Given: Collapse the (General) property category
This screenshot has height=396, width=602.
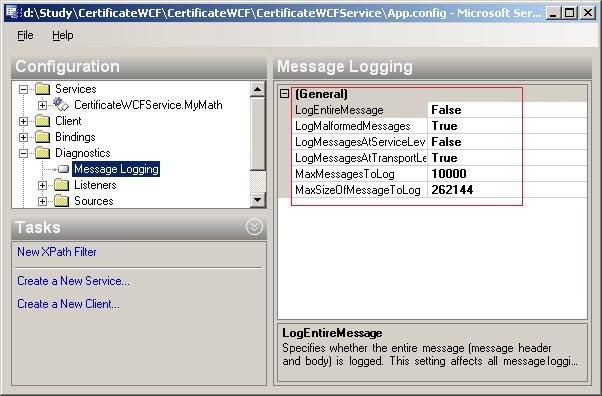Looking at the screenshot, I should click(x=284, y=93).
